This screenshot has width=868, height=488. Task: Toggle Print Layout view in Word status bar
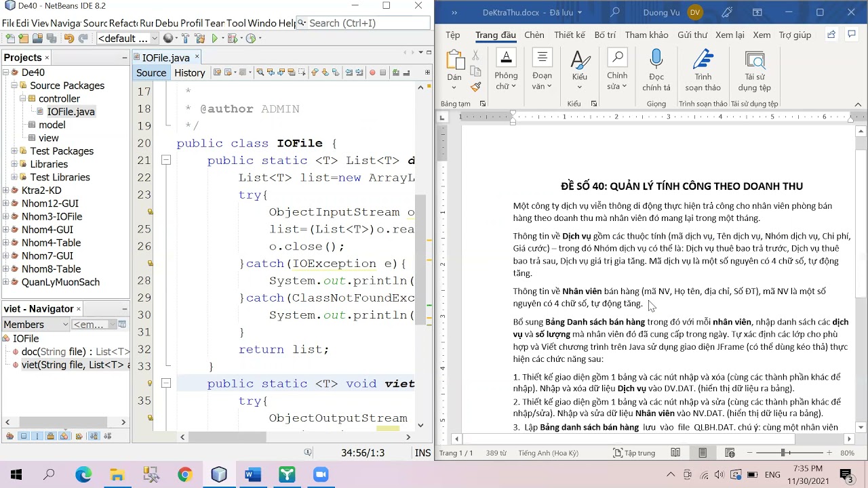(x=703, y=453)
